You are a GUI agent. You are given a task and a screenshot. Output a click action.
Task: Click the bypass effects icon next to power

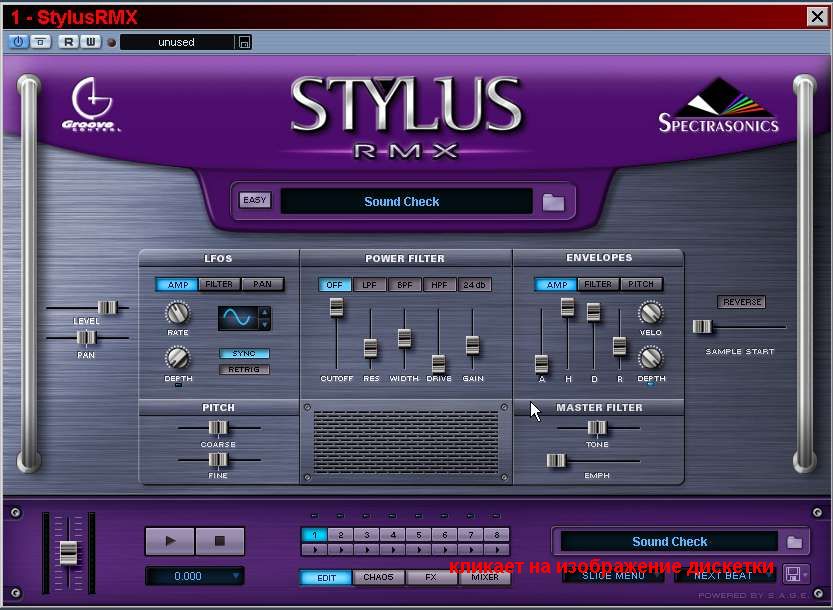[x=40, y=41]
